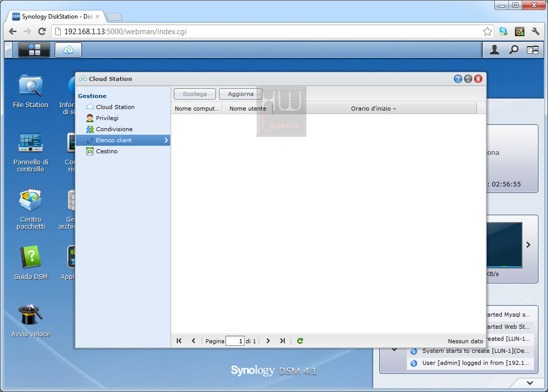The width and height of the screenshot is (548, 392).
Task: Sort by Nome utente column
Action: pyautogui.click(x=248, y=109)
